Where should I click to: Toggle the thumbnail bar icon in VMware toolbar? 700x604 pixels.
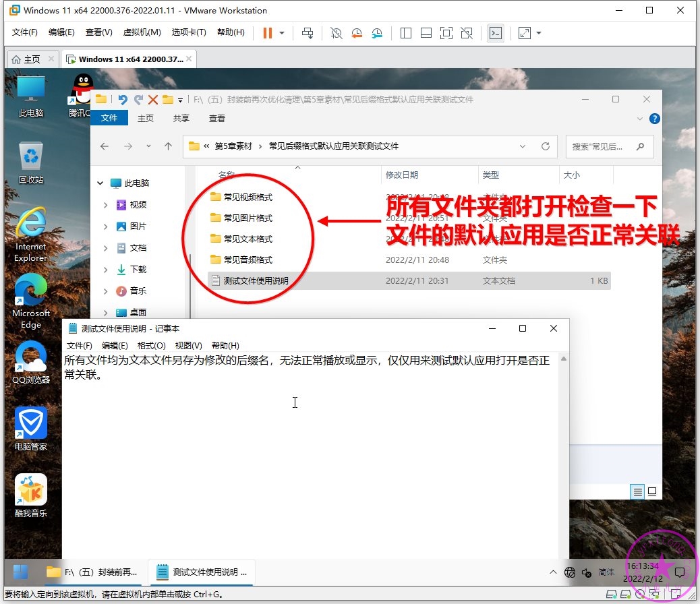(426, 32)
